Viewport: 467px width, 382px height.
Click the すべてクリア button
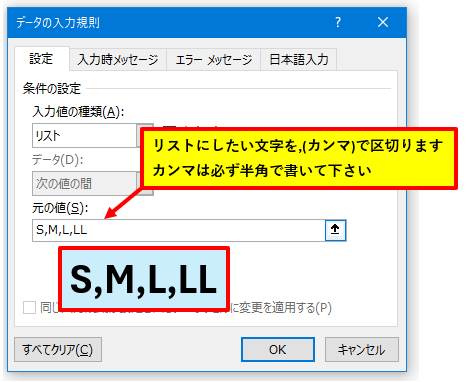pyautogui.click(x=58, y=349)
